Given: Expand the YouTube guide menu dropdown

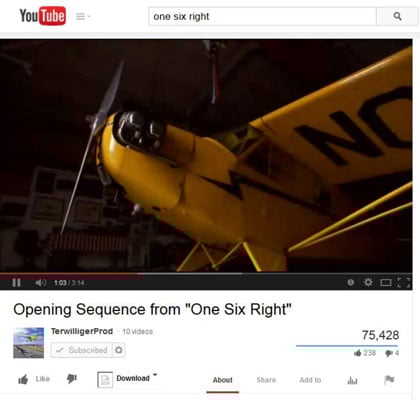Looking at the screenshot, I should click(x=83, y=16).
